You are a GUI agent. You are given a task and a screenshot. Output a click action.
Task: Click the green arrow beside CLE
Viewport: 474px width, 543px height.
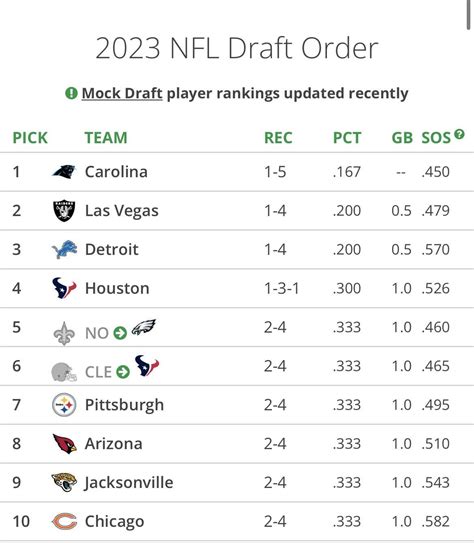[x=123, y=372]
